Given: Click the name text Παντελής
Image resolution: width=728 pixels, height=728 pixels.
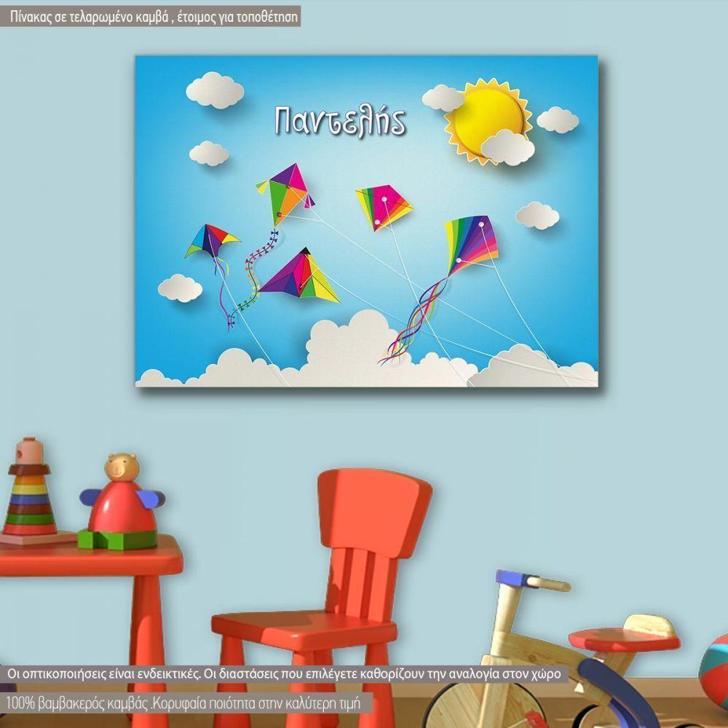Looking at the screenshot, I should 339,120.
